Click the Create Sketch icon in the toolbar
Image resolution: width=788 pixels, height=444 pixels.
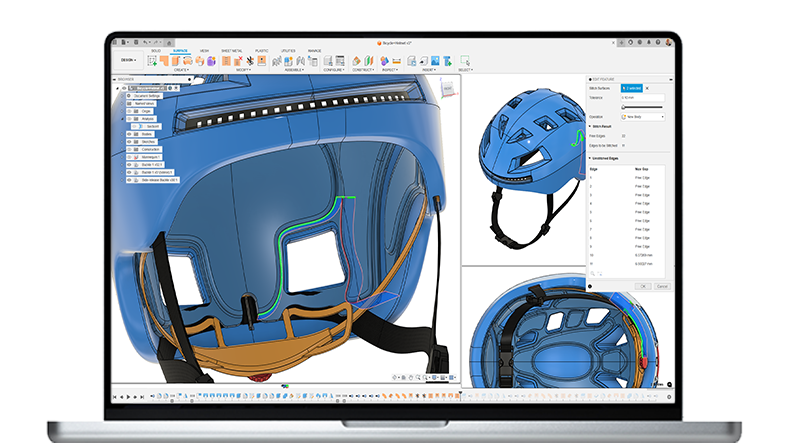pos(153,60)
